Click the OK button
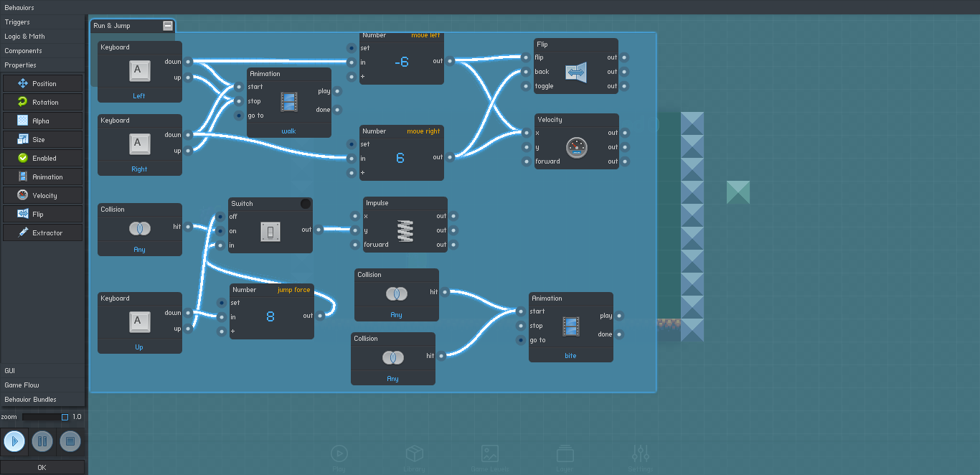 point(42,467)
